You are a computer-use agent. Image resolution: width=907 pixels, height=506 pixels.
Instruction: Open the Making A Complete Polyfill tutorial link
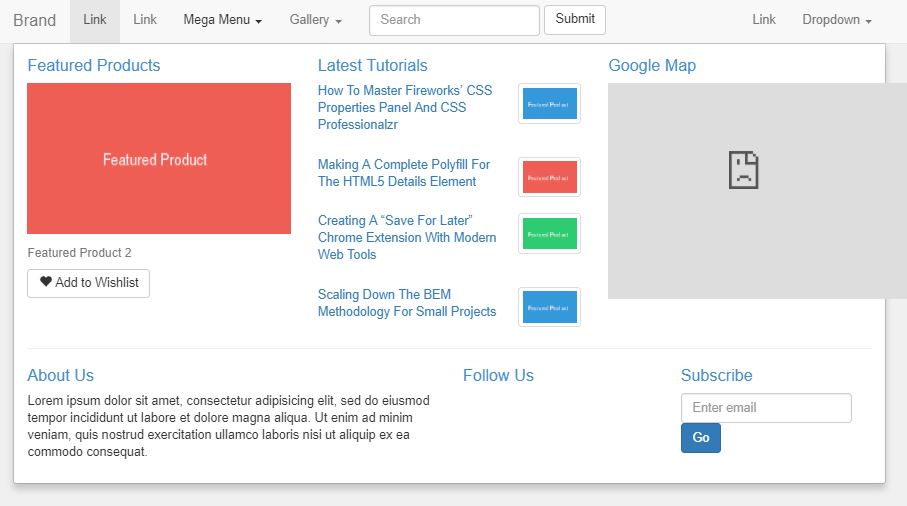point(404,173)
